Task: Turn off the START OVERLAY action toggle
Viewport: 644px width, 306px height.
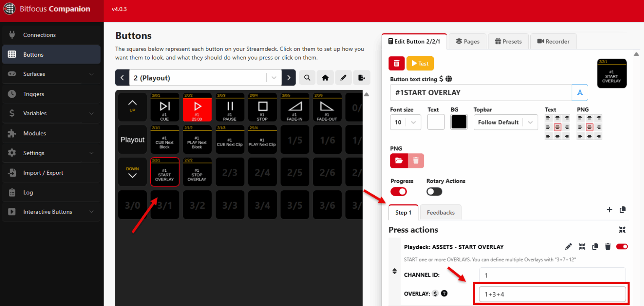Action: (621, 246)
